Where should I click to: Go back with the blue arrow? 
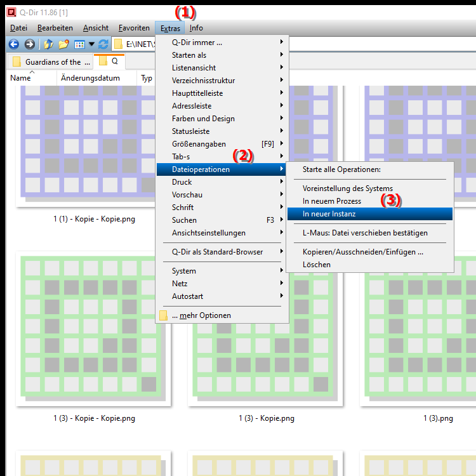point(14,44)
